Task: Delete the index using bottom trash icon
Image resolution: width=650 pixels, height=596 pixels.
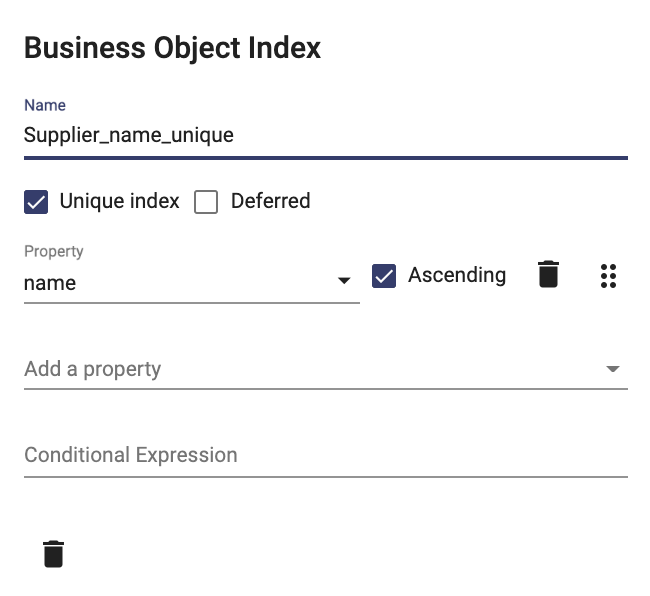Action: (x=53, y=553)
